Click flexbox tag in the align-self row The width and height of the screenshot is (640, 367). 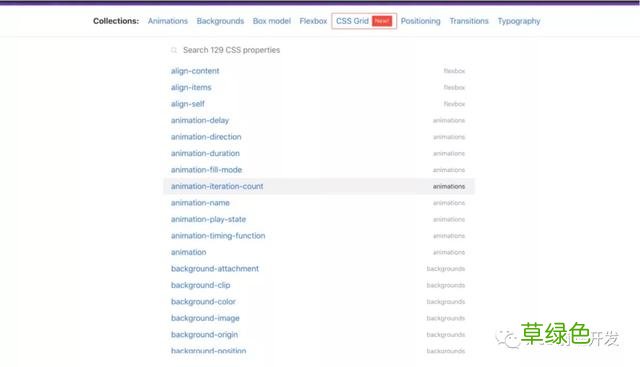coord(454,104)
